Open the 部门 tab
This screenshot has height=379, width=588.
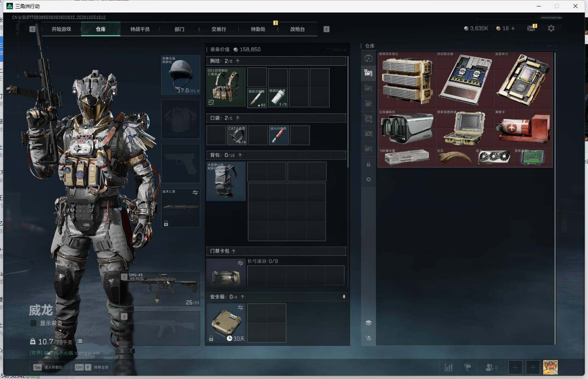pyautogui.click(x=179, y=29)
